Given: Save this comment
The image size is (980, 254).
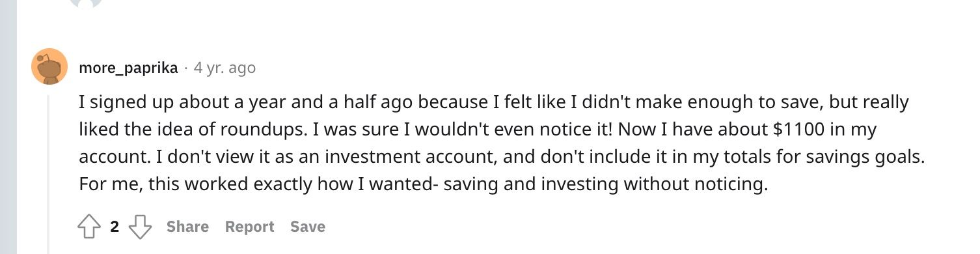Looking at the screenshot, I should [308, 227].
